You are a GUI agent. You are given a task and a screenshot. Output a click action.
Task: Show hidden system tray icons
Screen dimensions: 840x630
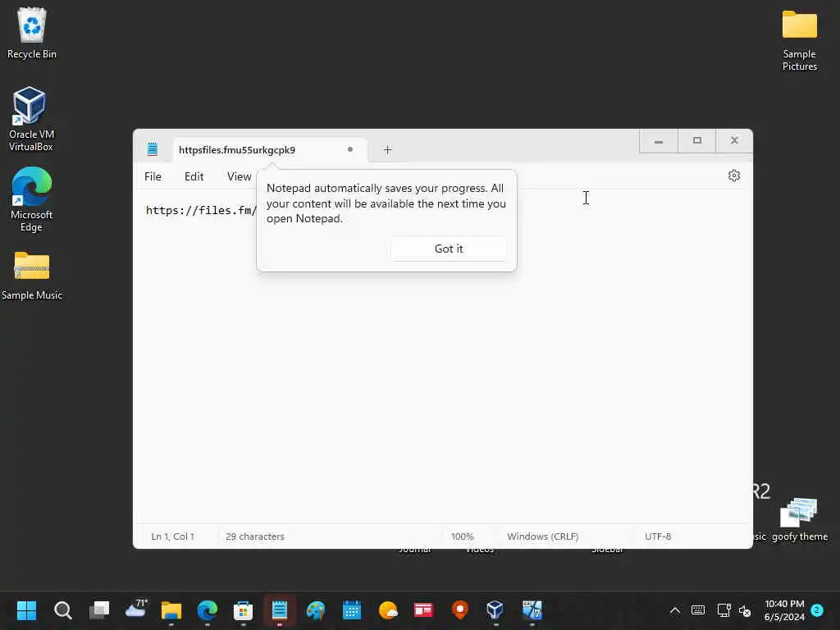675,610
